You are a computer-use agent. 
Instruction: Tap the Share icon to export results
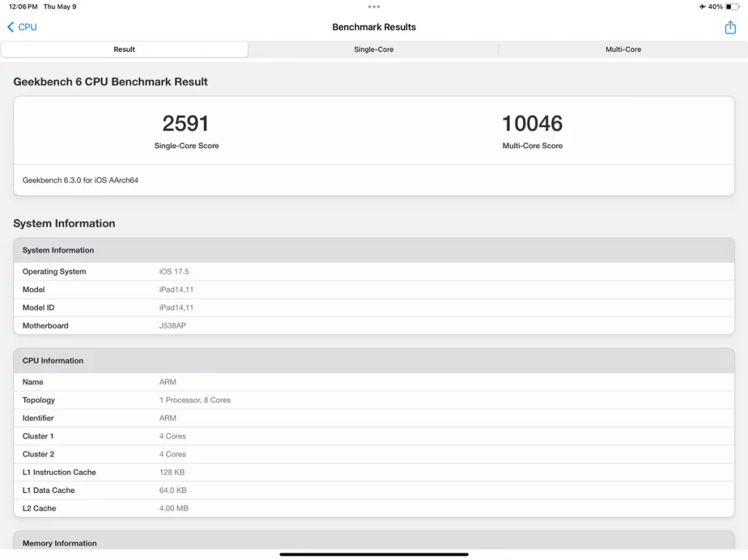coord(730,27)
